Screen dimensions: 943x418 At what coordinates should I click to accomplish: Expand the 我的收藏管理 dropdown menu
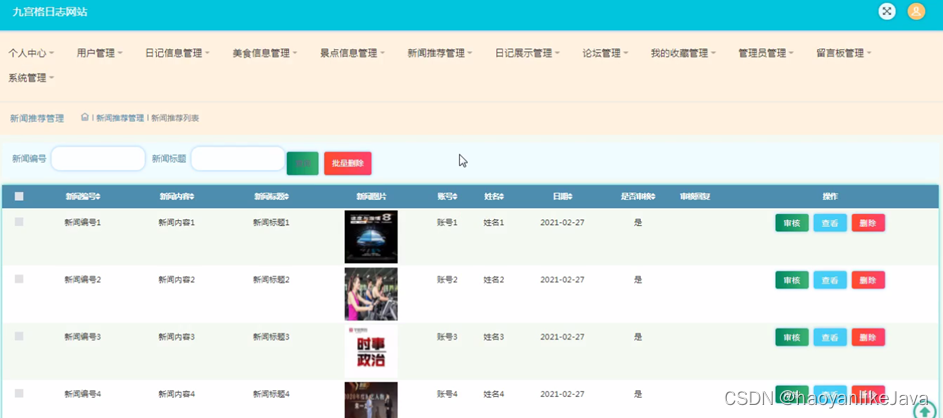(683, 53)
